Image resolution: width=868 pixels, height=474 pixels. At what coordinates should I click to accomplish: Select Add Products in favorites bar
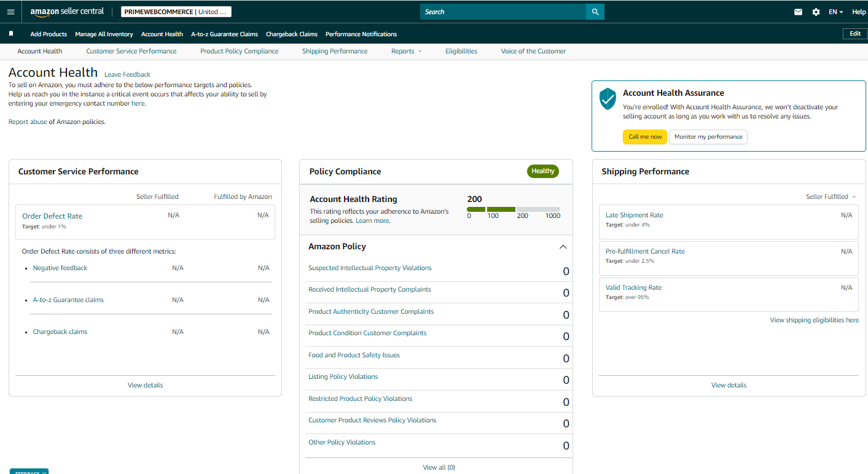tap(49, 34)
